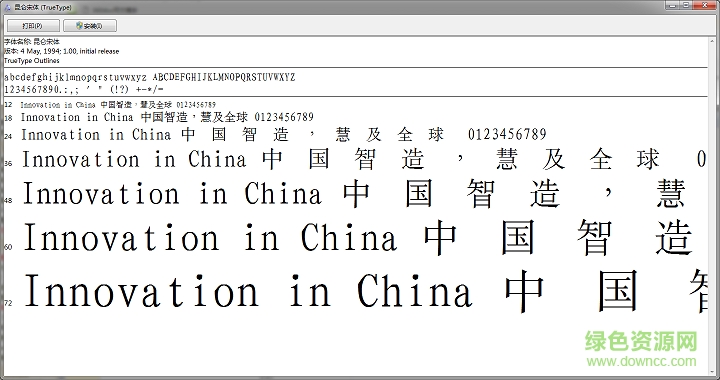Image resolution: width=720 pixels, height=380 pixels.
Task: Click the size 60 'Innovation in China' line
Action: [x=358, y=238]
